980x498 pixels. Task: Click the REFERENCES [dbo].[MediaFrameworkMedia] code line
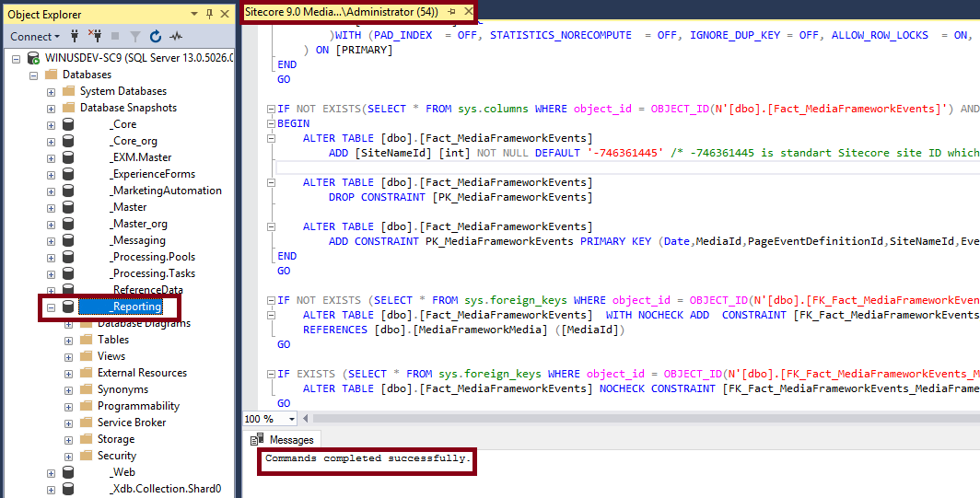464,330
